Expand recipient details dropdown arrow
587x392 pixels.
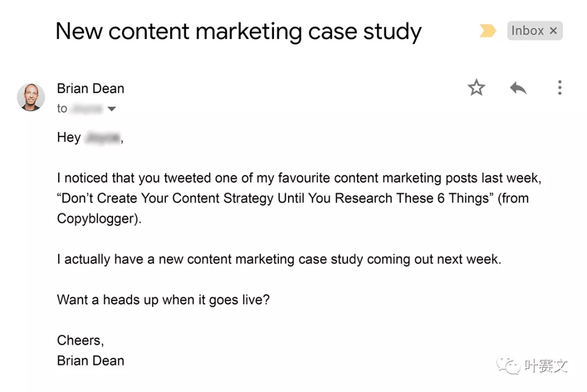pyautogui.click(x=111, y=109)
